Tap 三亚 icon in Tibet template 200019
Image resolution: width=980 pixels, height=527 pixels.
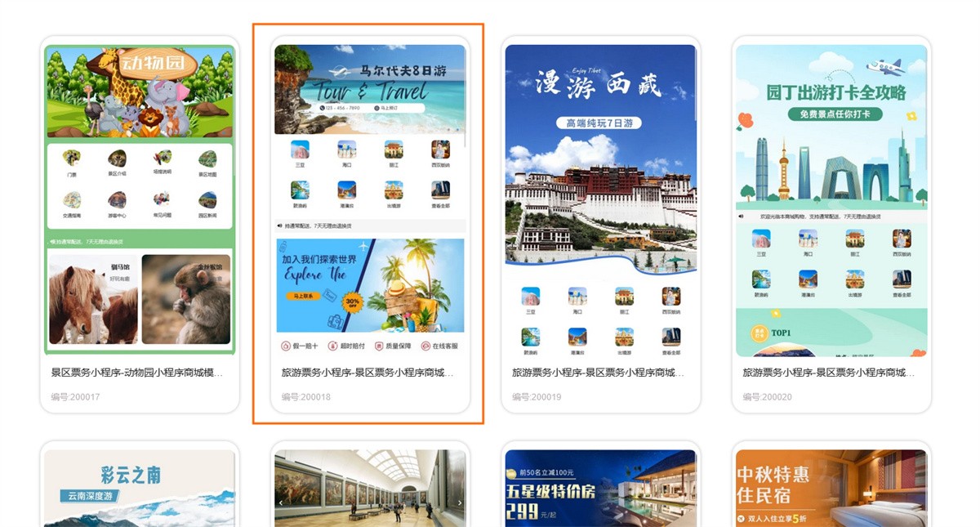tap(531, 296)
